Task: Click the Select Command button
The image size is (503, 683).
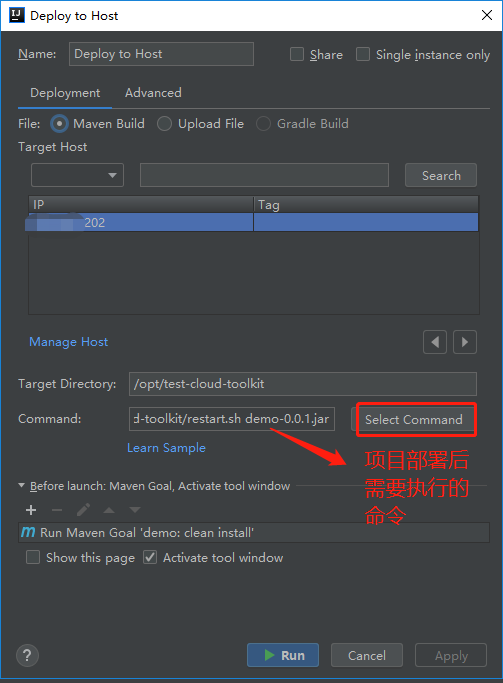Action: pos(414,419)
